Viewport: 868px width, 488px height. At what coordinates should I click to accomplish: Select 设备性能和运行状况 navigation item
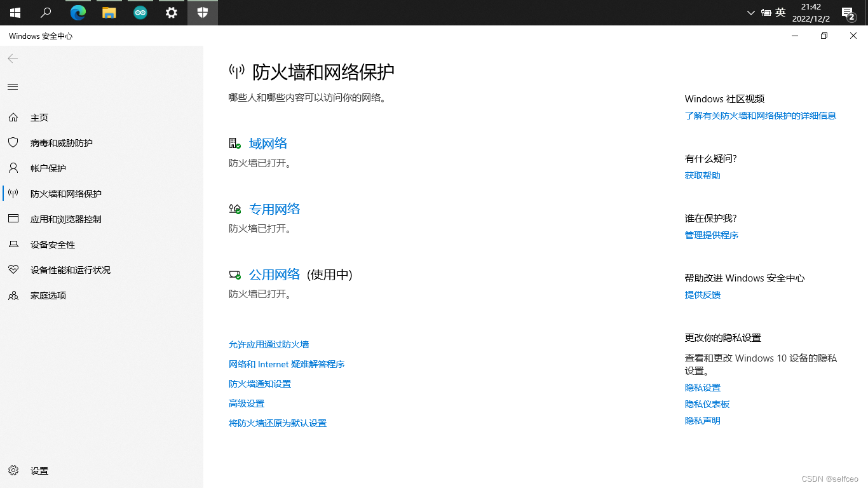(71, 270)
